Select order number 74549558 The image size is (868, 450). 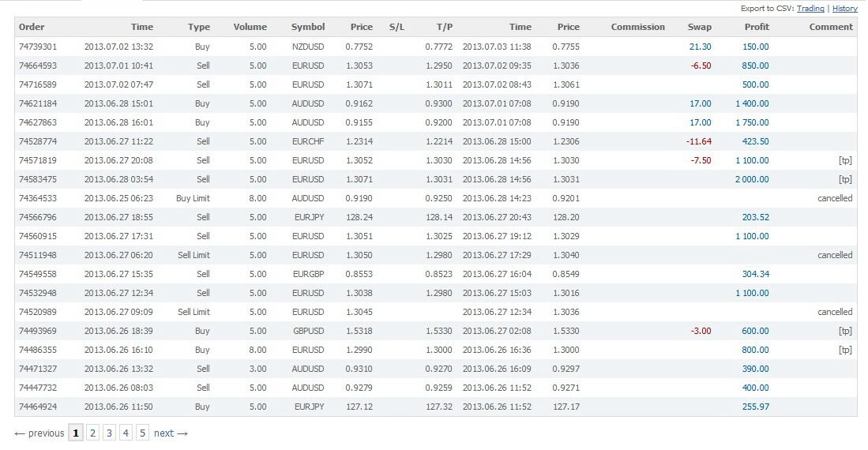pos(38,274)
